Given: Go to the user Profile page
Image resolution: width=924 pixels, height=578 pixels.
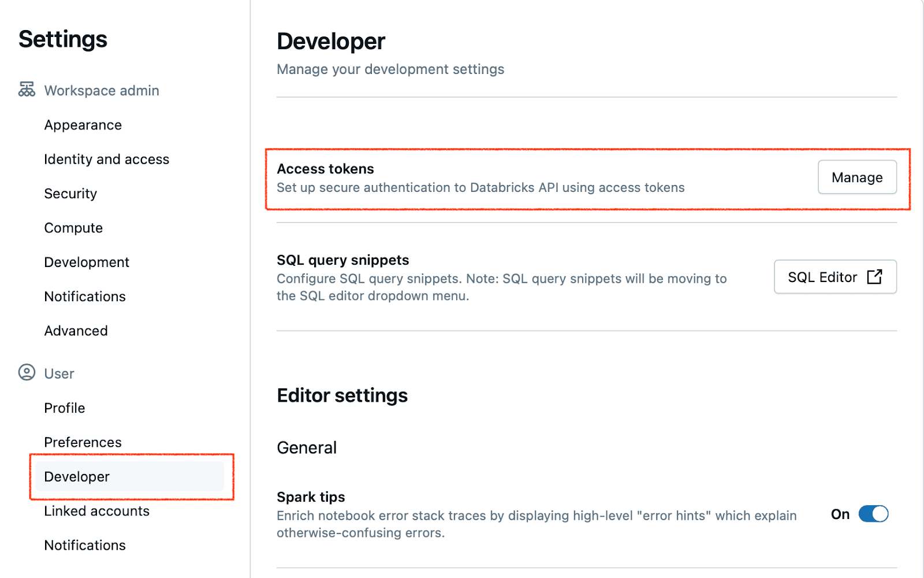Looking at the screenshot, I should click(65, 408).
